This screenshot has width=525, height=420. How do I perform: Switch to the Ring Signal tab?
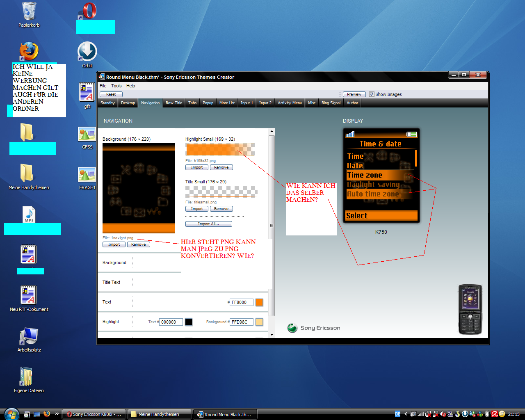[x=331, y=103]
